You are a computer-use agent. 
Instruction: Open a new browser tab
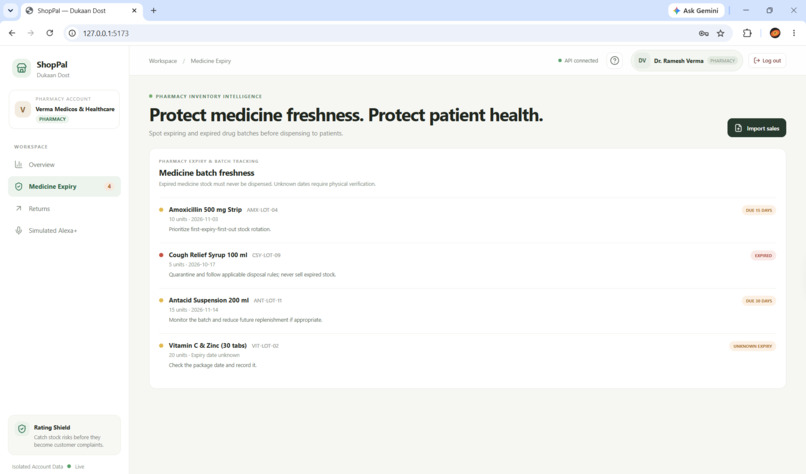pyautogui.click(x=153, y=10)
